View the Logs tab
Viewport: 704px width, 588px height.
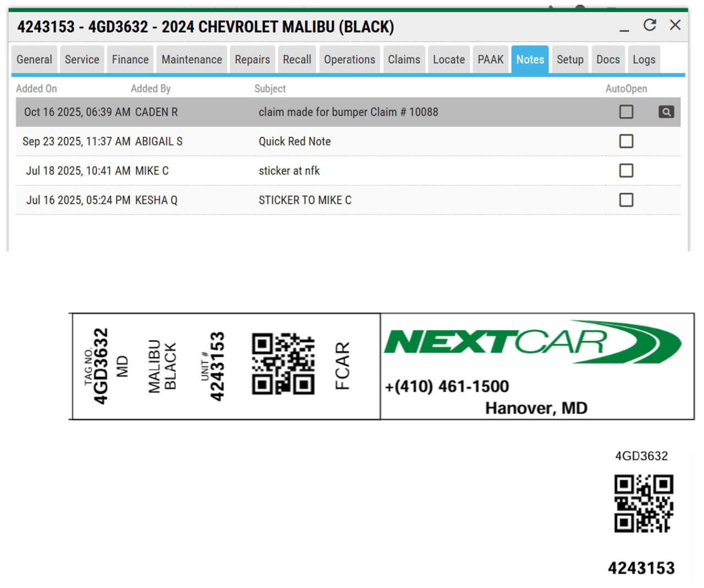tap(643, 59)
